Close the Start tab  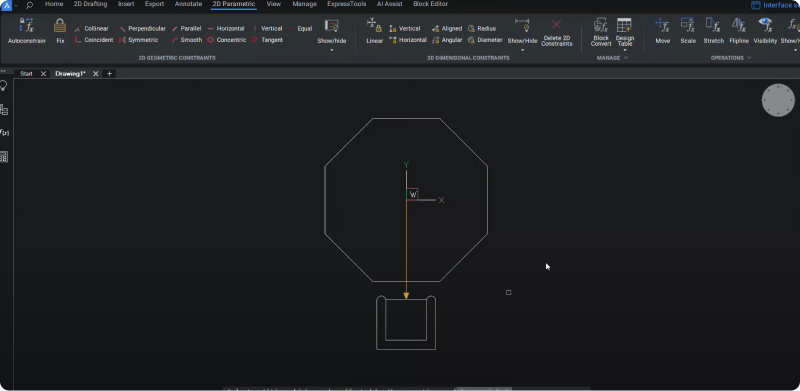click(x=43, y=74)
